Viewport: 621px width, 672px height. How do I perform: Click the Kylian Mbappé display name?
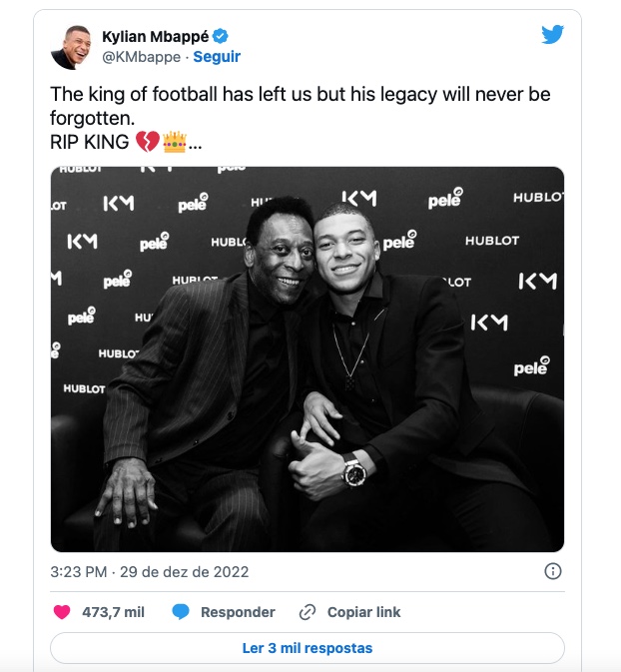coord(155,37)
